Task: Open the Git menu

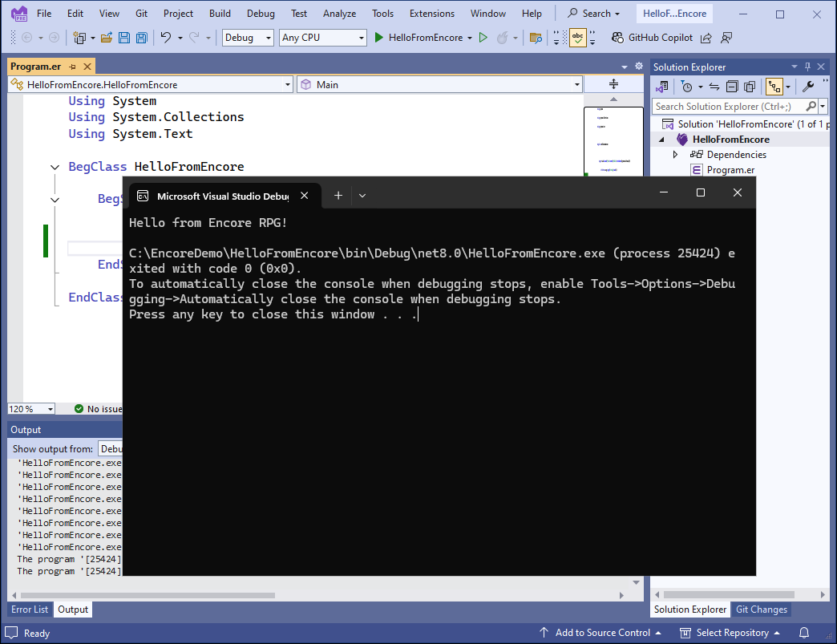Action: (141, 14)
